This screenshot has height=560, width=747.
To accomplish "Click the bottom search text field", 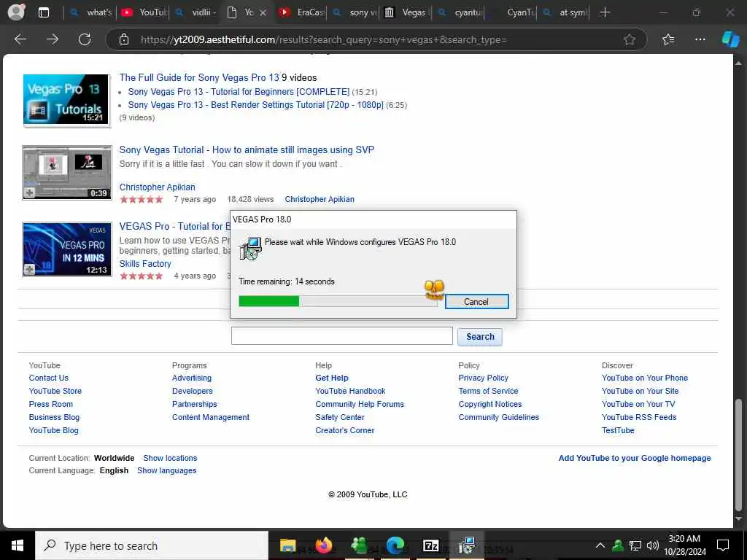I will pyautogui.click(x=341, y=335).
